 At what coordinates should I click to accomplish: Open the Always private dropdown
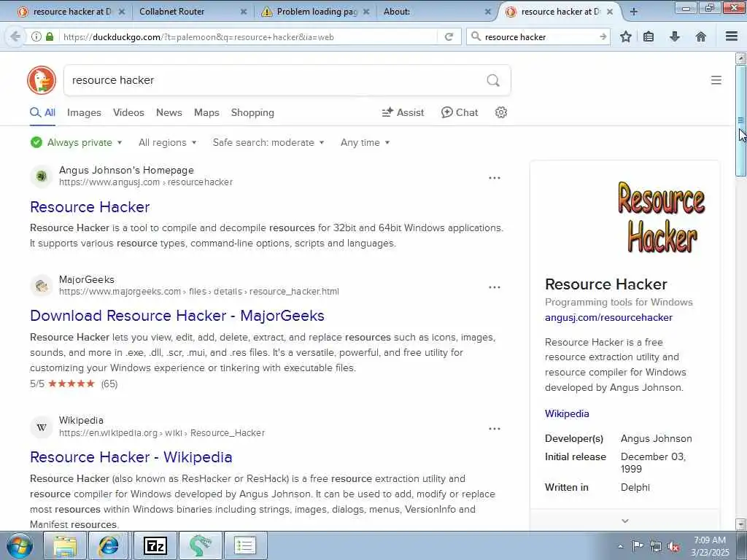(76, 142)
